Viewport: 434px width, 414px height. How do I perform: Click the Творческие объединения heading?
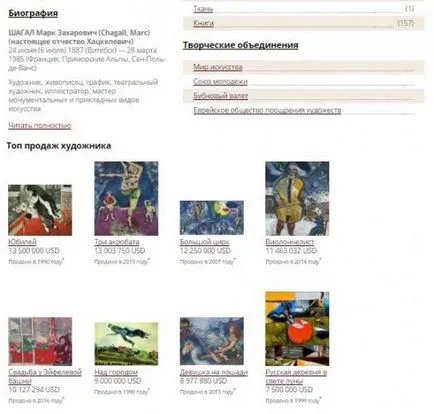tap(240, 45)
